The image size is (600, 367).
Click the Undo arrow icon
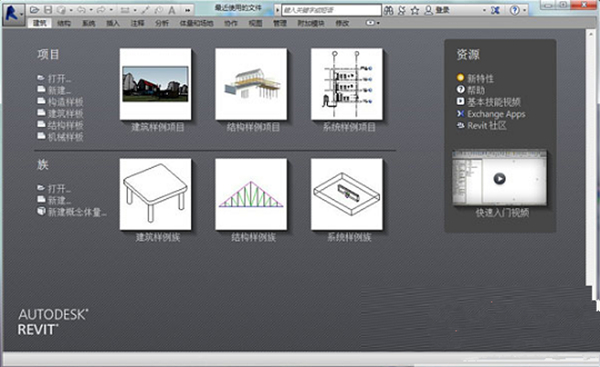click(81, 10)
